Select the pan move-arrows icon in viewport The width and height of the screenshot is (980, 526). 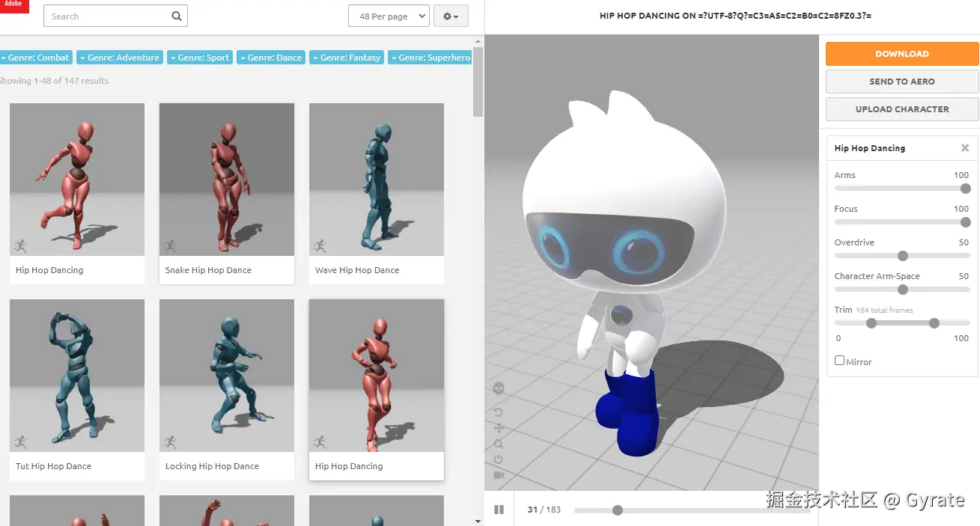[x=499, y=428]
